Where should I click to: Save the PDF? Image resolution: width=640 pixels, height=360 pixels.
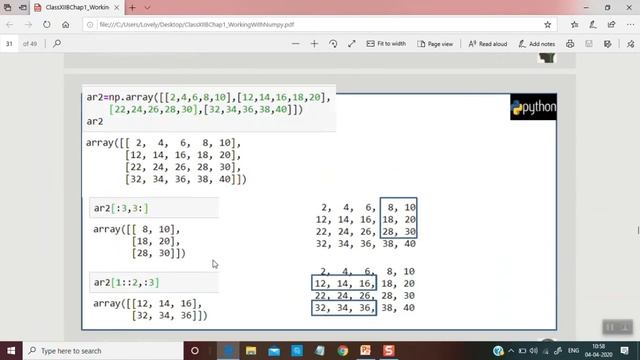point(589,44)
